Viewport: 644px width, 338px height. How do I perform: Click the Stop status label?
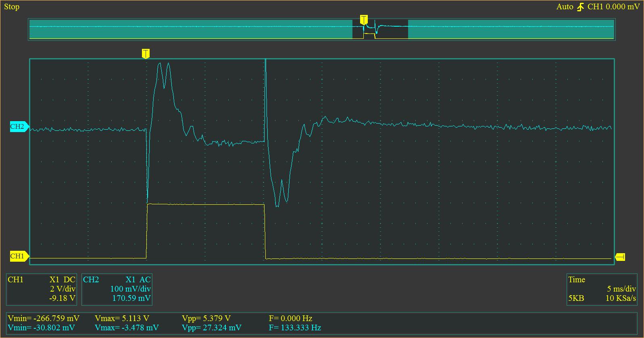pos(12,6)
